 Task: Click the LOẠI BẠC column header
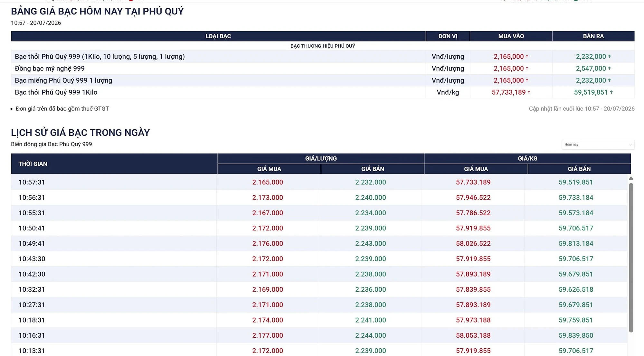218,36
